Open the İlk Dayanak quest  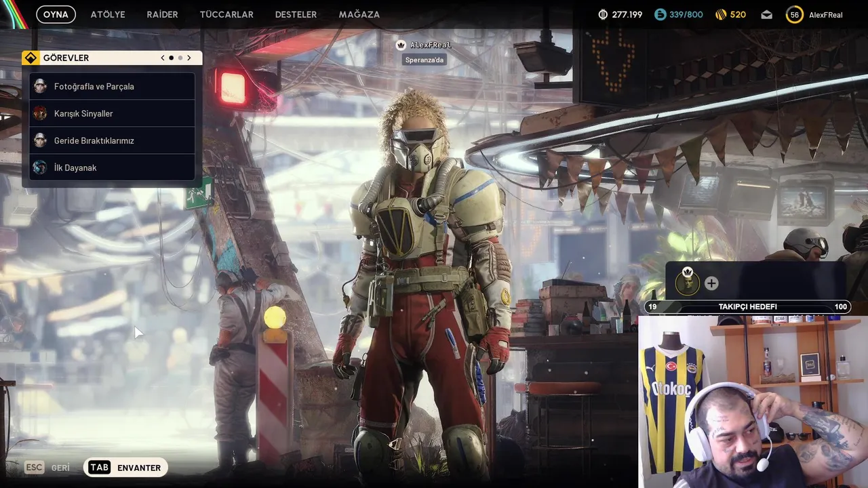pyautogui.click(x=112, y=167)
